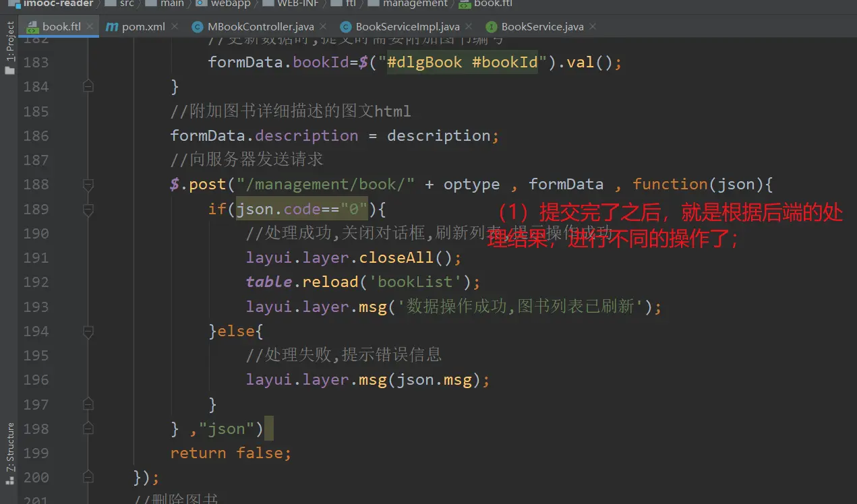Click the optype variable on line 188

(x=471, y=185)
